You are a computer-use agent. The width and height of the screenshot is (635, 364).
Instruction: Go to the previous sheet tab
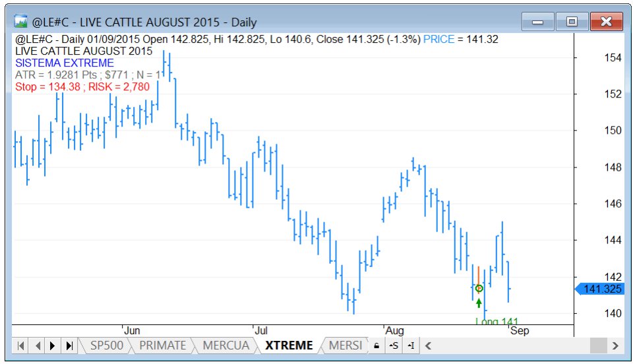38,346
